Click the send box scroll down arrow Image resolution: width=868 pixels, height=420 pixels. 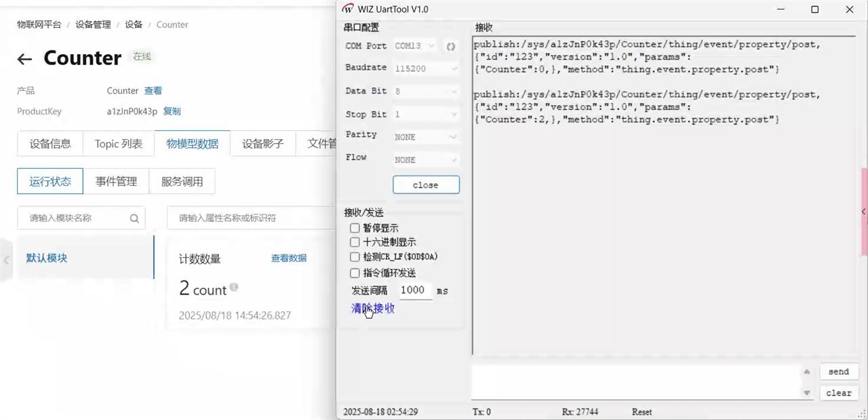click(806, 393)
